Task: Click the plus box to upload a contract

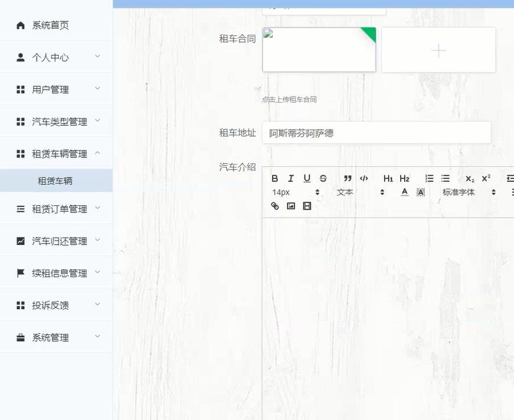Action: (438, 50)
